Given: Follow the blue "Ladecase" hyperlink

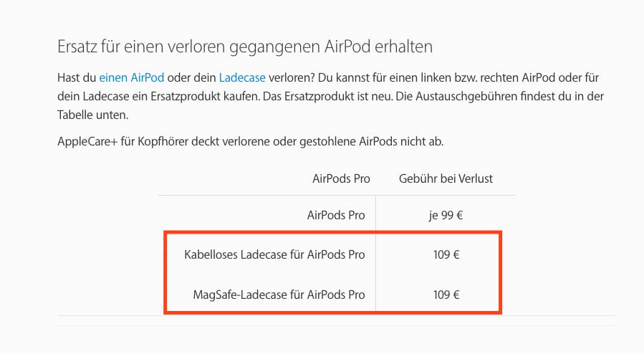Looking at the screenshot, I should click(241, 76).
